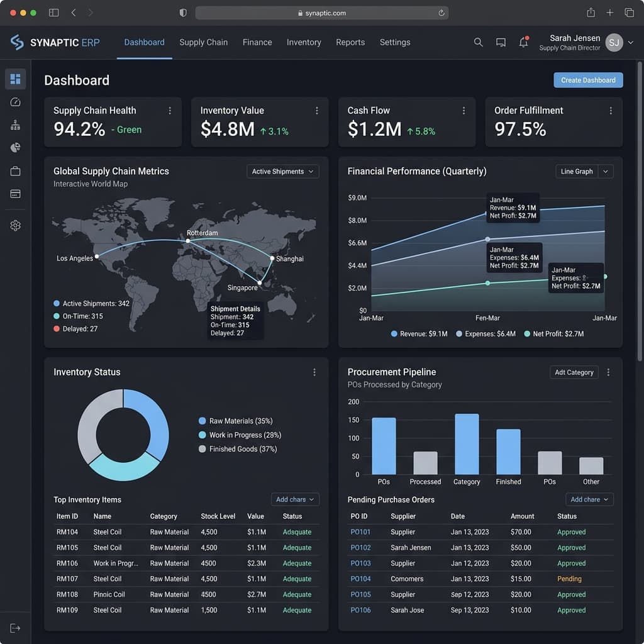Image resolution: width=644 pixels, height=644 pixels.
Task: Click the Synaptic ERP logo
Action: click(55, 42)
